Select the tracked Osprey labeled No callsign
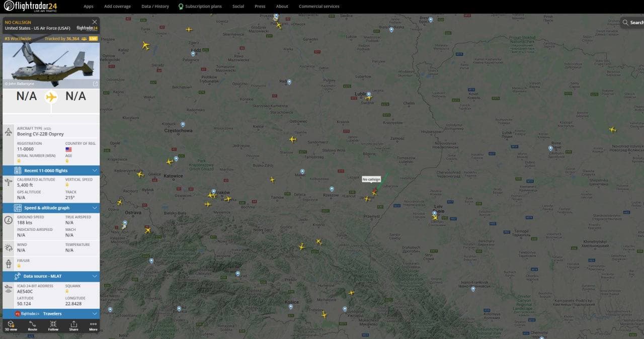The width and height of the screenshot is (644, 339). click(375, 191)
